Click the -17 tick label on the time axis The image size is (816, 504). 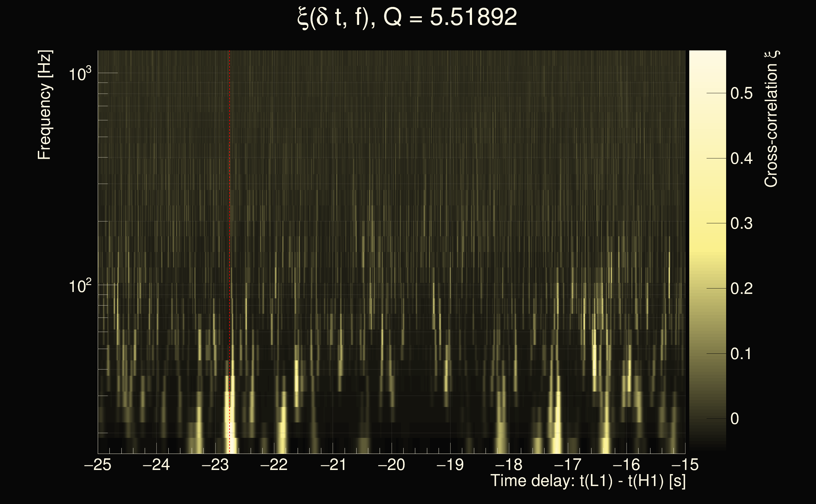pos(568,465)
